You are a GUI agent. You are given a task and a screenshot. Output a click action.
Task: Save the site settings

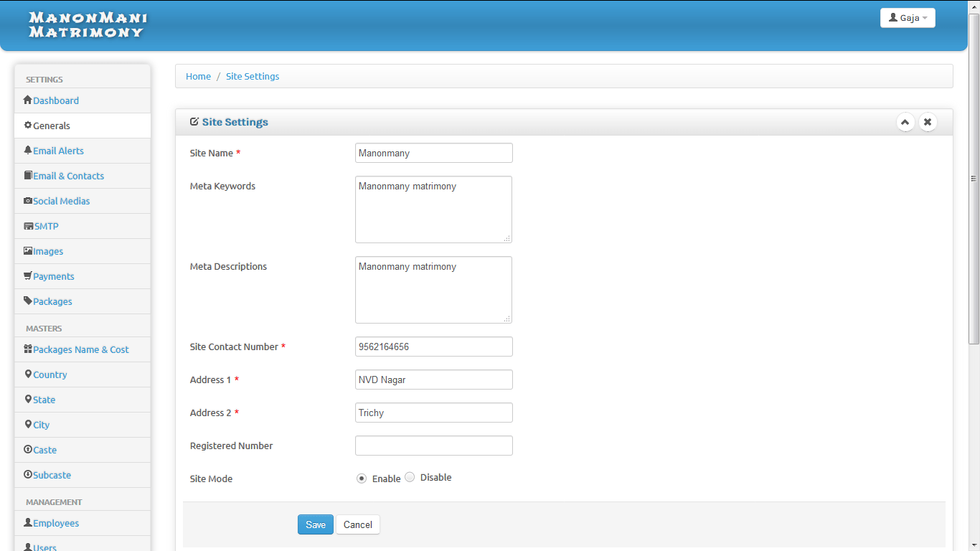click(316, 524)
